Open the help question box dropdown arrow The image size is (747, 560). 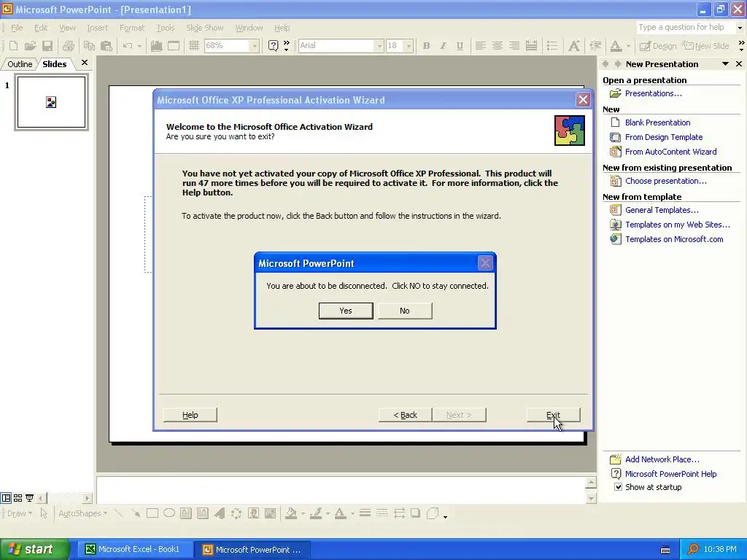pyautogui.click(x=740, y=28)
